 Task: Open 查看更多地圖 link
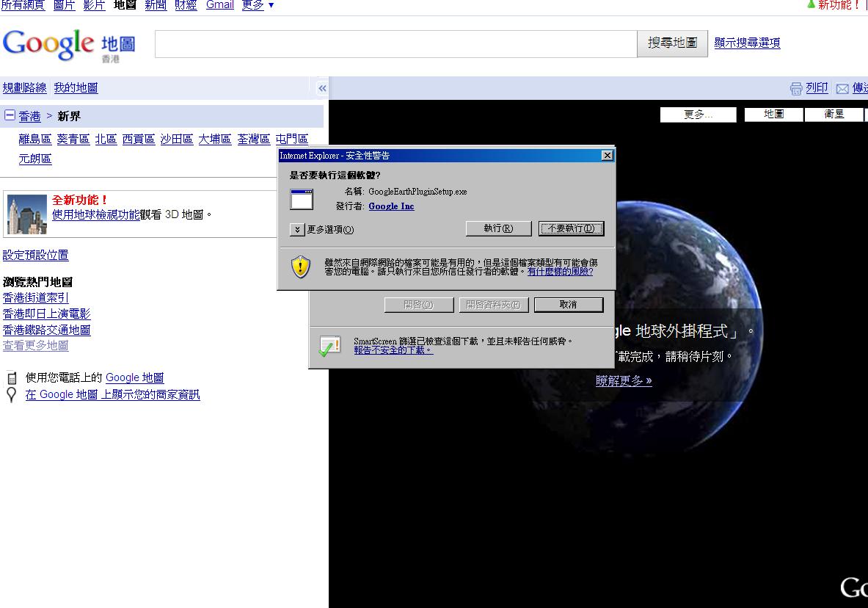35,345
